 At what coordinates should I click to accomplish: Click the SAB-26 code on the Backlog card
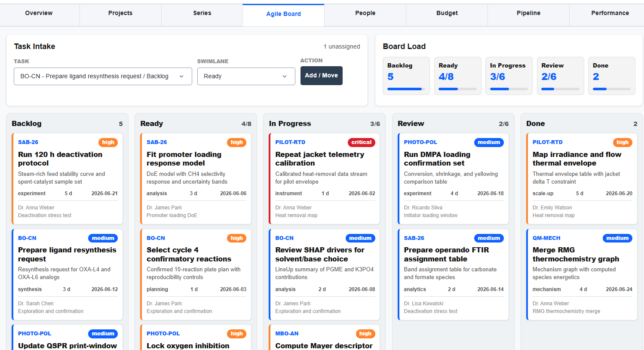pos(28,142)
